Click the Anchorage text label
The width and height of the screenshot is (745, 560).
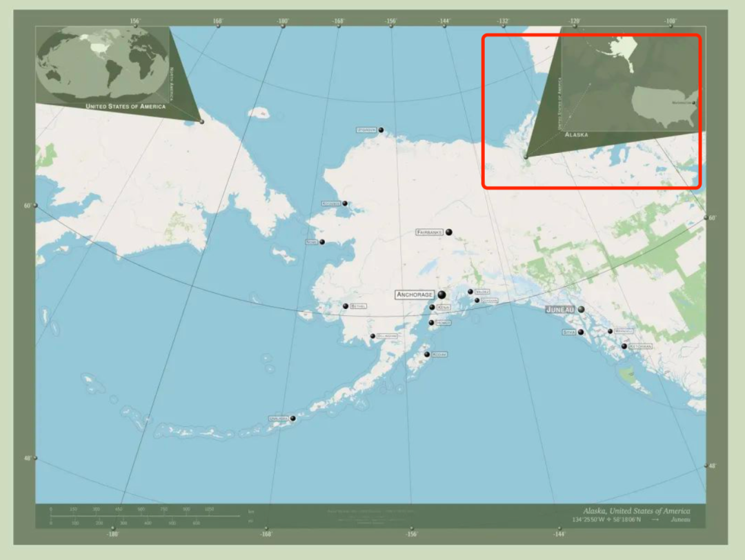click(x=415, y=294)
